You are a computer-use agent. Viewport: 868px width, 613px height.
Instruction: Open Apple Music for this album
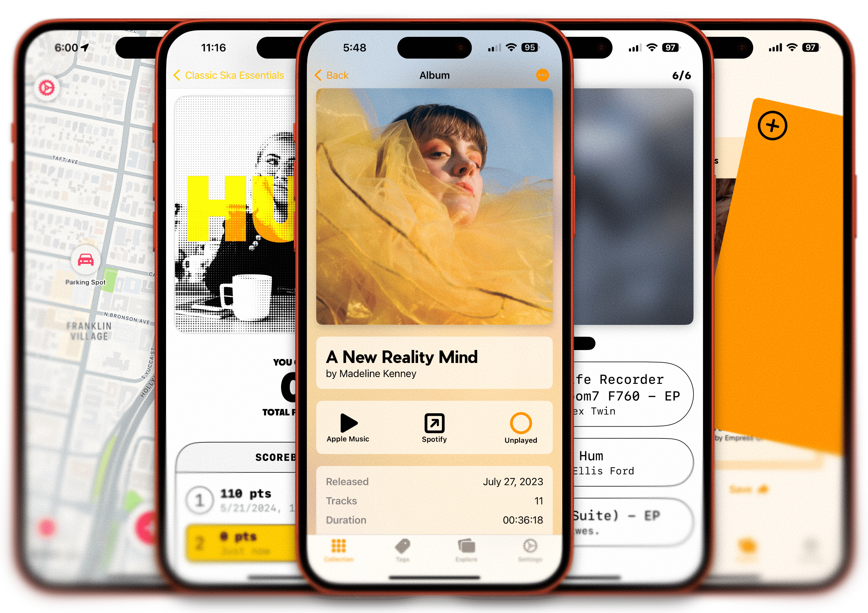click(348, 425)
